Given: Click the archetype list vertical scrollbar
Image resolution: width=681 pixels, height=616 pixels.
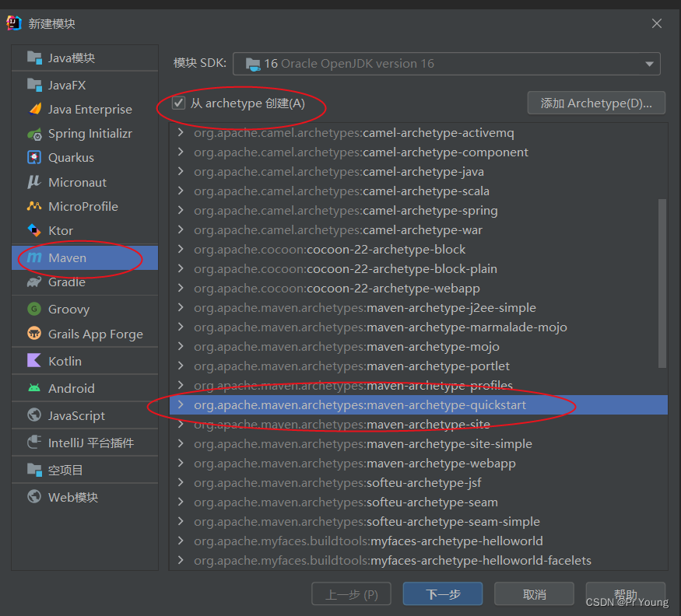Looking at the screenshot, I should [662, 283].
